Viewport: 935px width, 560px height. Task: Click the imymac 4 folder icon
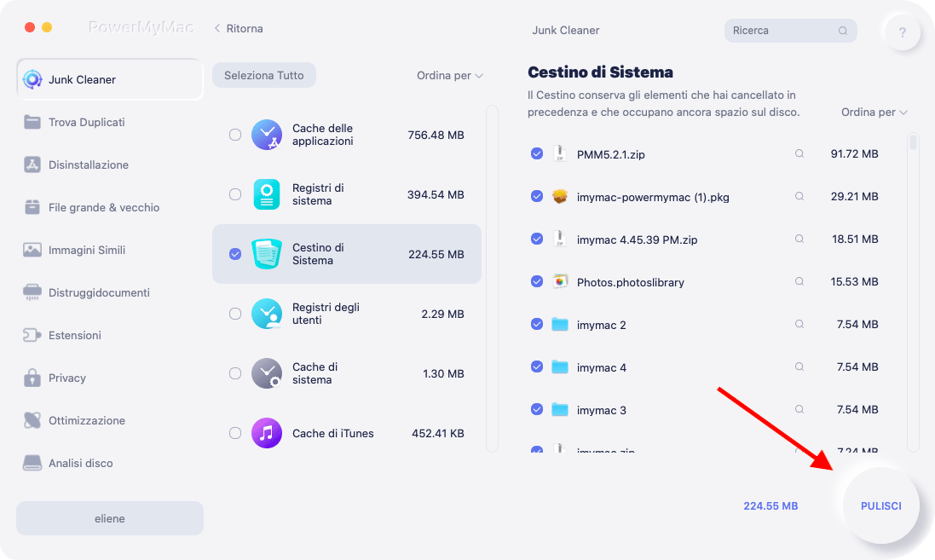coord(559,367)
